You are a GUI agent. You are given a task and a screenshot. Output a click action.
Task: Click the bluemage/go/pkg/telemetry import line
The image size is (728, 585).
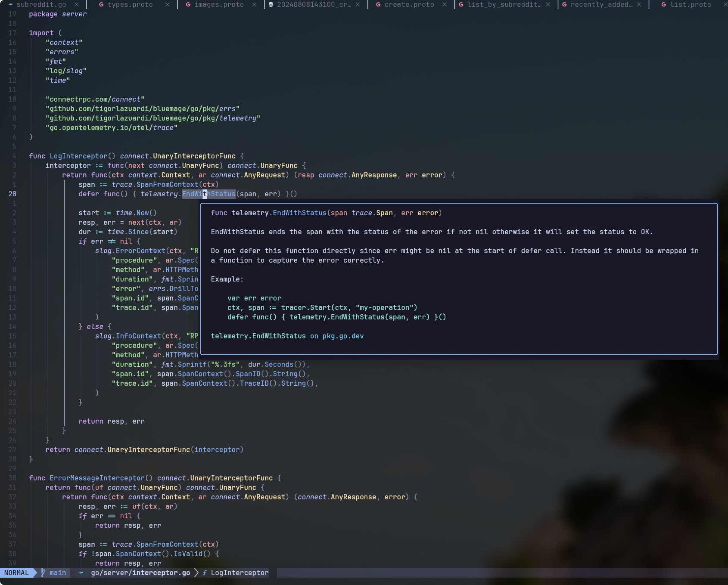click(x=153, y=118)
